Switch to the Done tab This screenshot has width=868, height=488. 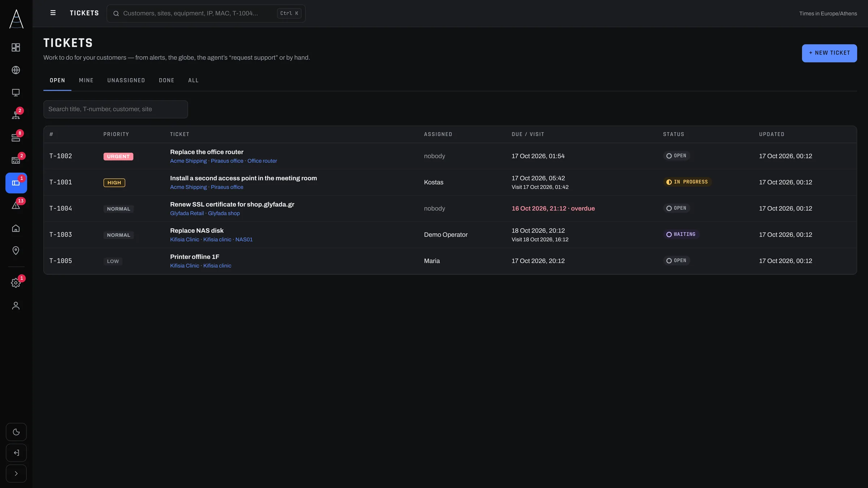point(167,80)
